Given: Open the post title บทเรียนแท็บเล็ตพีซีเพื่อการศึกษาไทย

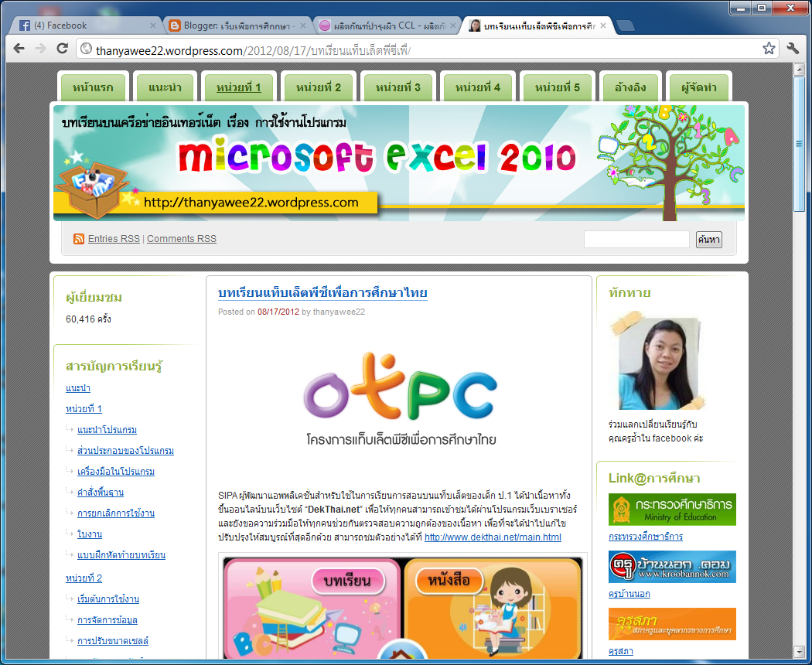Looking at the screenshot, I should (x=322, y=292).
